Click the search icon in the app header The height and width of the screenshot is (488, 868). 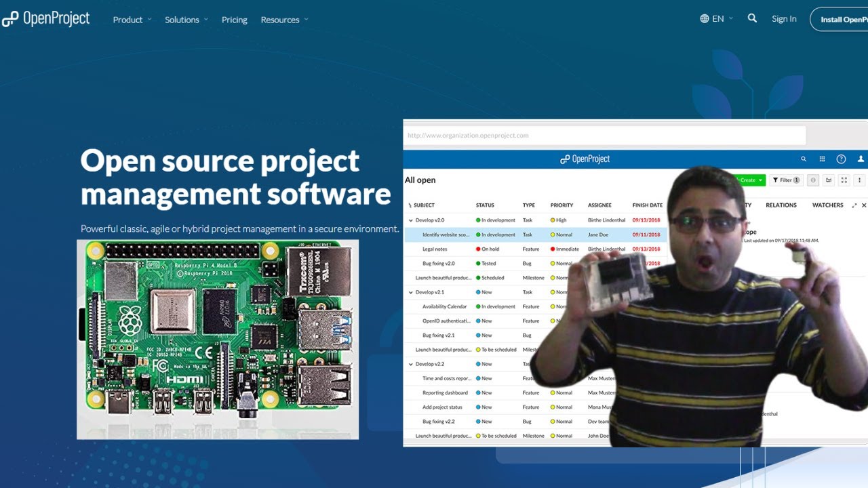[804, 159]
